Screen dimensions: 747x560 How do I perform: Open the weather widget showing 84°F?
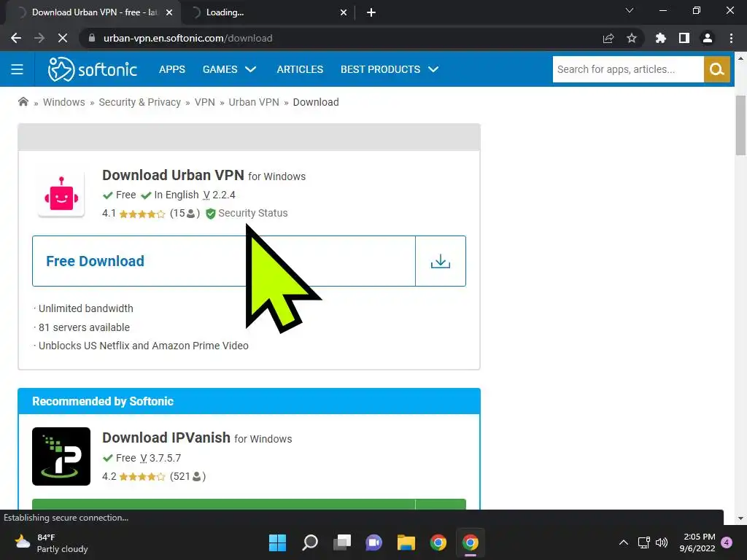[x=51, y=542]
